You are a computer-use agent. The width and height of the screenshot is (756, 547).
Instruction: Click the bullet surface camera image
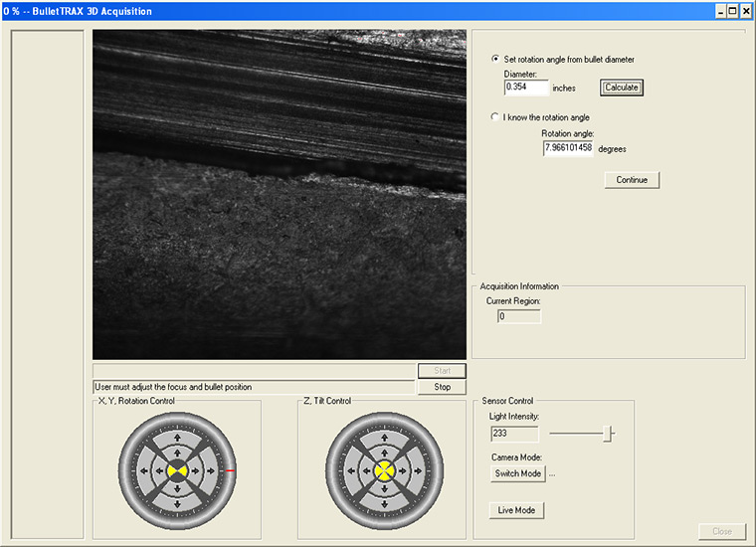280,194
